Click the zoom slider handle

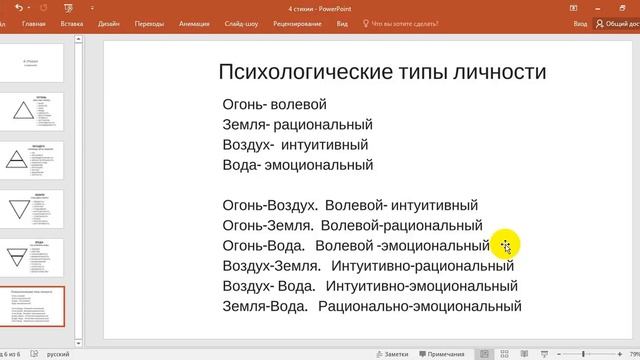(x=583, y=354)
